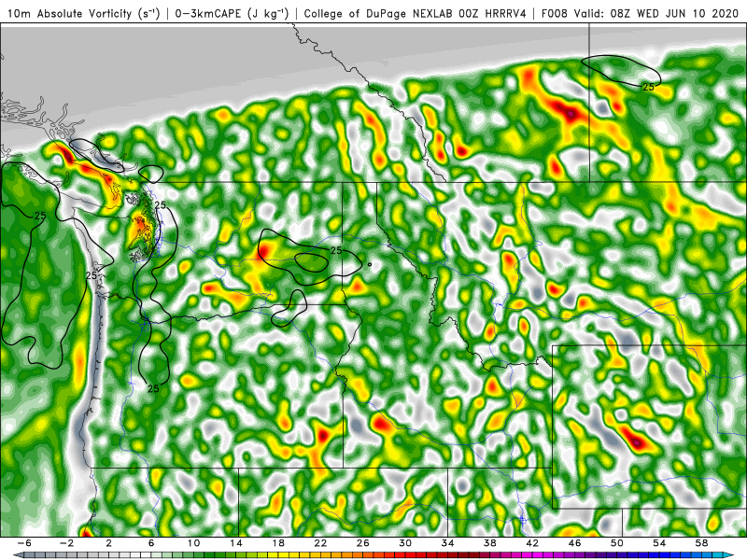Click the '30' color scale label
Viewport: 747px width, 560px height.
click(x=405, y=543)
